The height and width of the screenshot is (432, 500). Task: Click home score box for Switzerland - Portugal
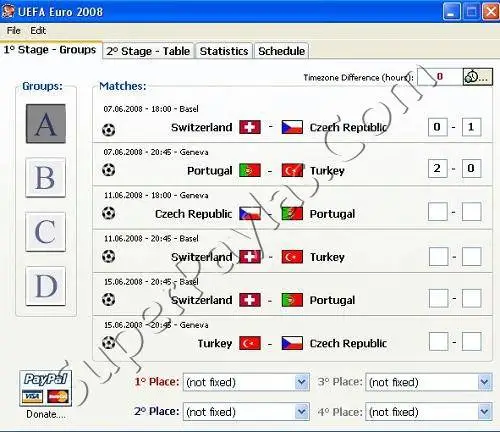click(x=438, y=298)
